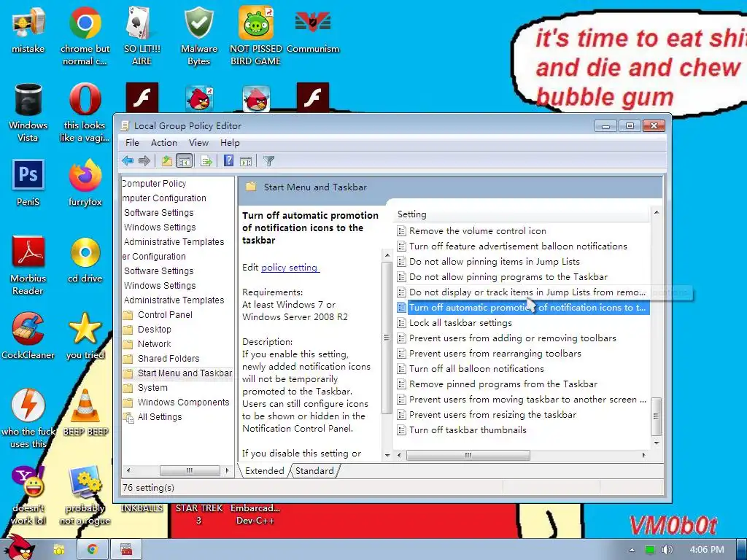
Task: Select 'Prevent users from adding or removing toolbars'
Action: click(x=513, y=338)
